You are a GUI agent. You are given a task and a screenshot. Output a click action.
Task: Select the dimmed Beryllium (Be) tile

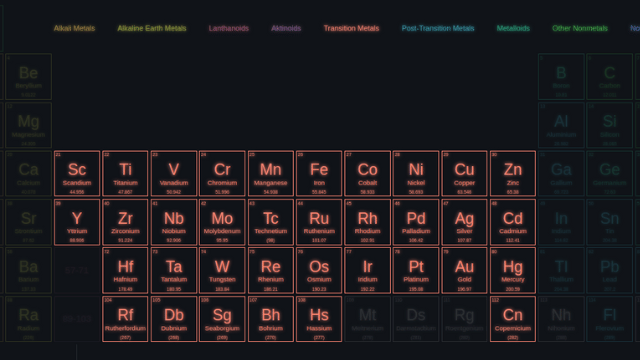point(29,77)
